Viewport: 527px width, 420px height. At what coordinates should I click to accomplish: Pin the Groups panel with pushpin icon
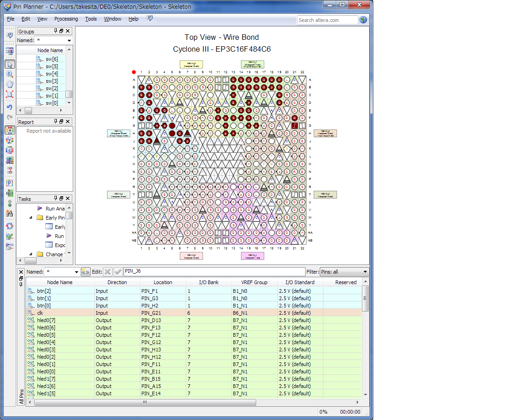click(56, 31)
